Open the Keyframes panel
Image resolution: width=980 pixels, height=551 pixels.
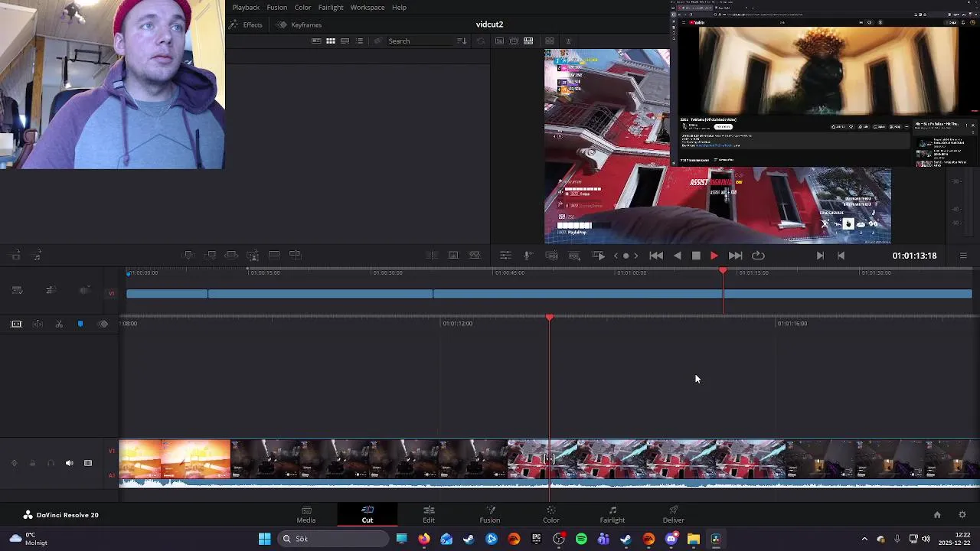point(299,24)
